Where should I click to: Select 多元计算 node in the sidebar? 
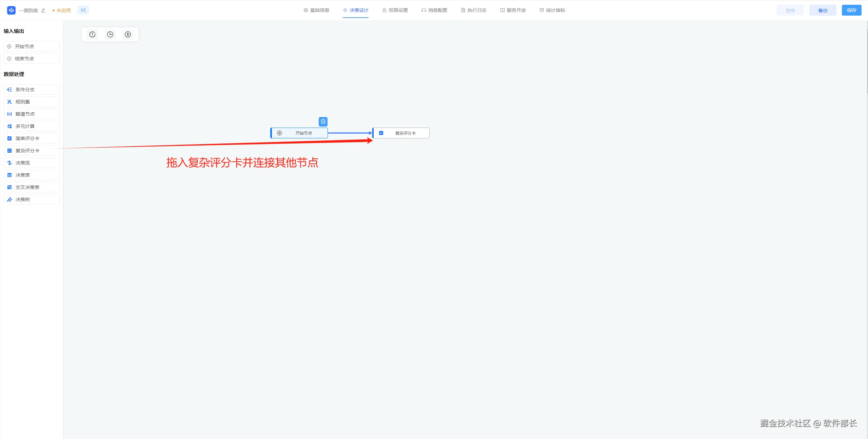[x=32, y=126]
